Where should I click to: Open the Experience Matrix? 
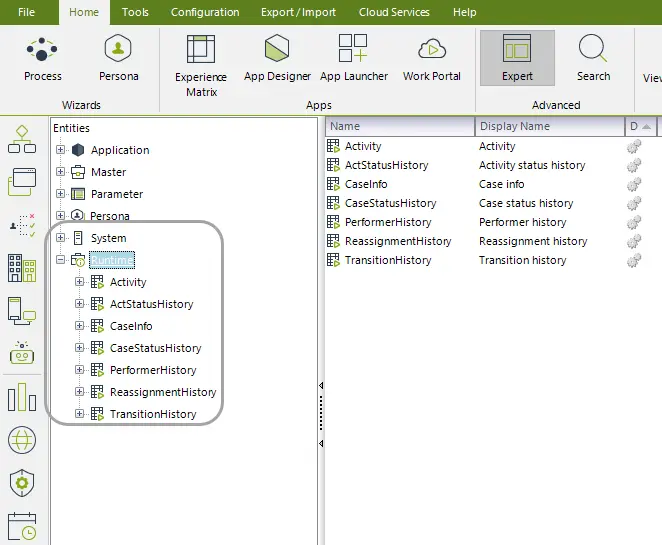(x=201, y=66)
